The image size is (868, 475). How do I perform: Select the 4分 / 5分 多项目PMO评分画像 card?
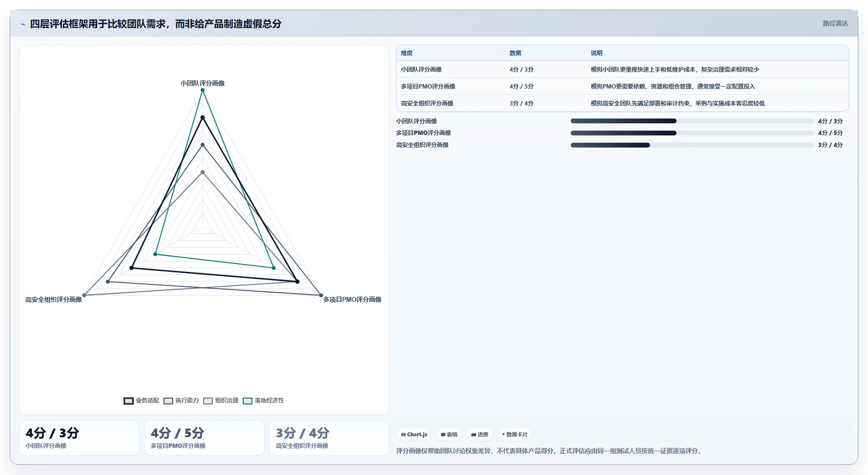(x=204, y=438)
